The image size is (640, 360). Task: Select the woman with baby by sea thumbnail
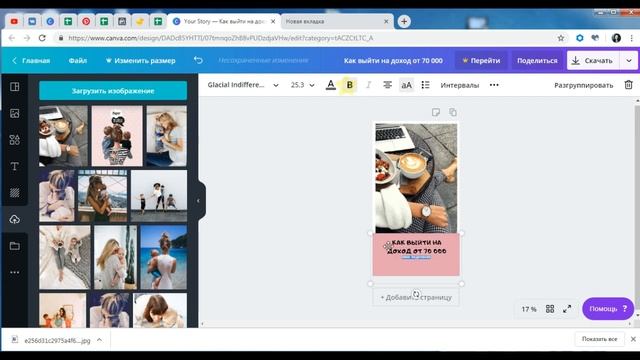pos(164,257)
